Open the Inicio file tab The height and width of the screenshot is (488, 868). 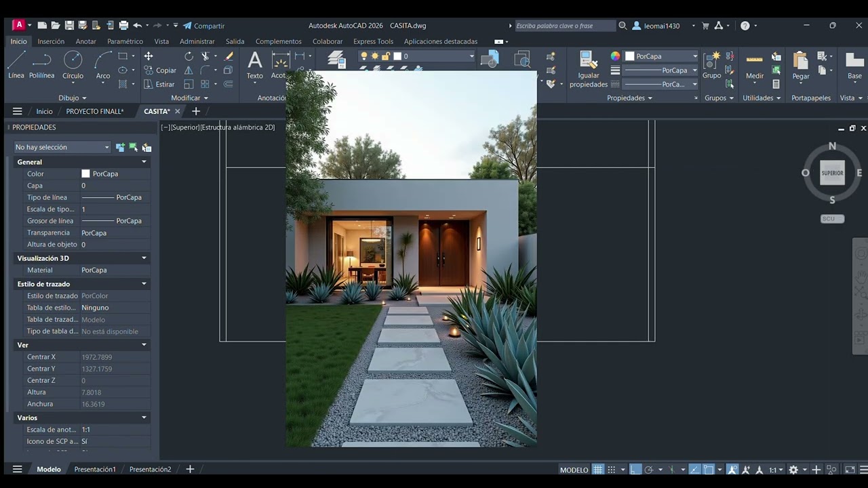pyautogui.click(x=44, y=111)
